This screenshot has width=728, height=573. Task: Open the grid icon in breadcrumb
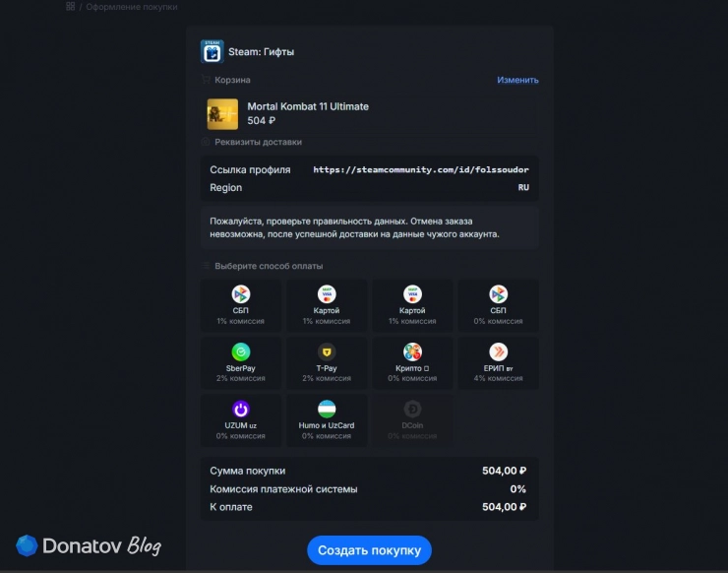(70, 7)
